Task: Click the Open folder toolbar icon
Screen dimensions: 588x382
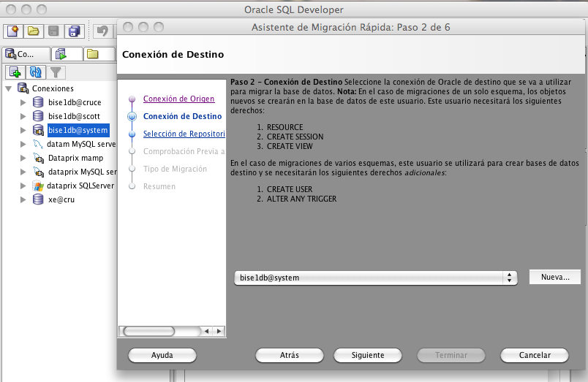Action: 34,31
